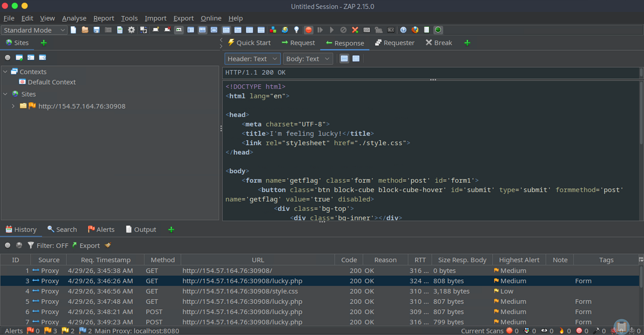Image resolution: width=644 pixels, height=335 pixels.
Task: Click the Submit and step icon
Action: (x=320, y=30)
